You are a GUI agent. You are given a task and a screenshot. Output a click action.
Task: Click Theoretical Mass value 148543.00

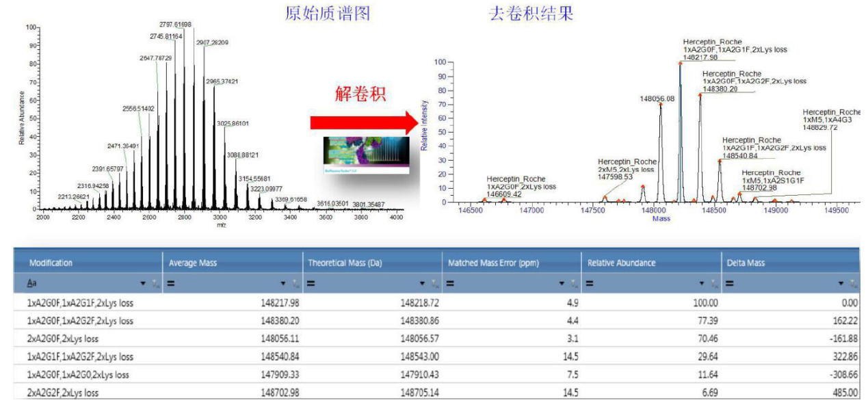pyautogui.click(x=419, y=356)
